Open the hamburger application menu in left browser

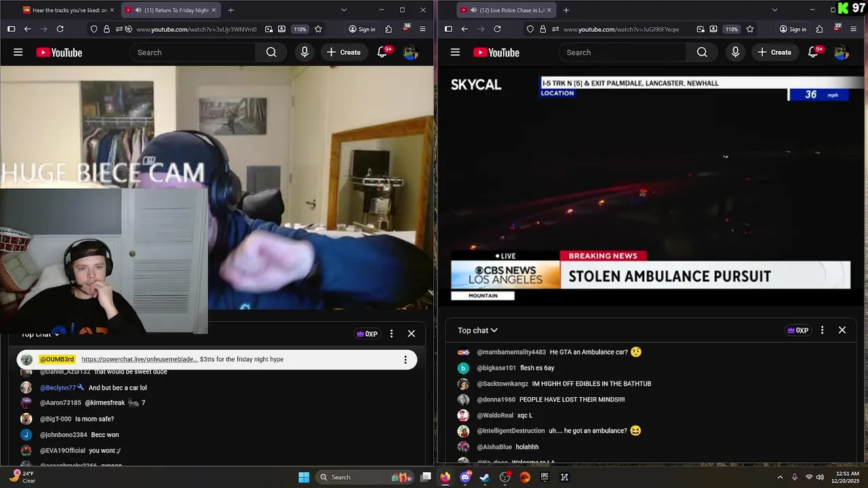(x=422, y=29)
